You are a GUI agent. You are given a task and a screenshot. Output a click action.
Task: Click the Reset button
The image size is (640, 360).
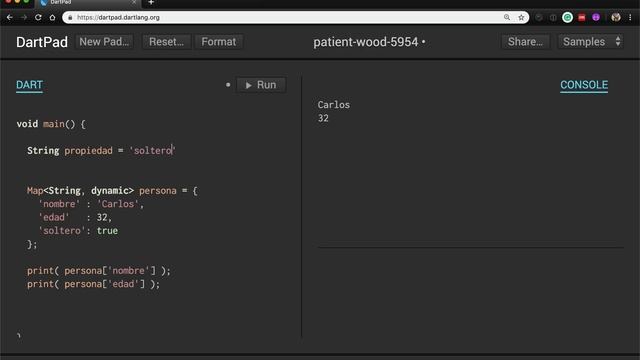[167, 42]
